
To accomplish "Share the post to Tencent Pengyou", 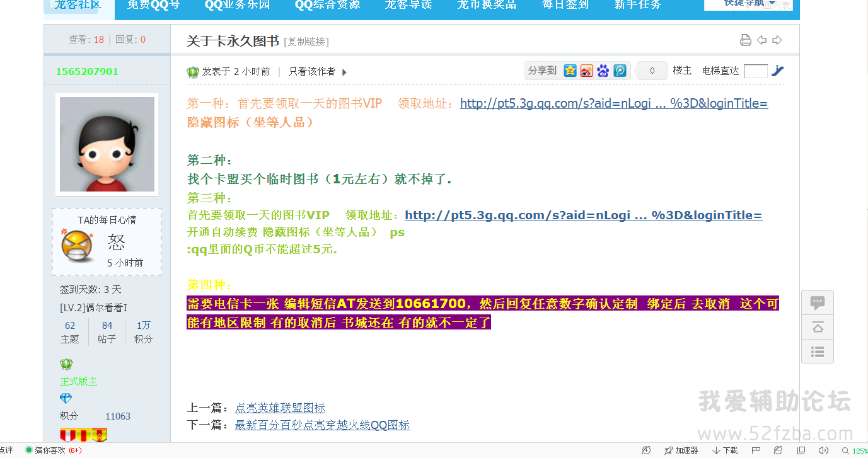I will 620,71.
